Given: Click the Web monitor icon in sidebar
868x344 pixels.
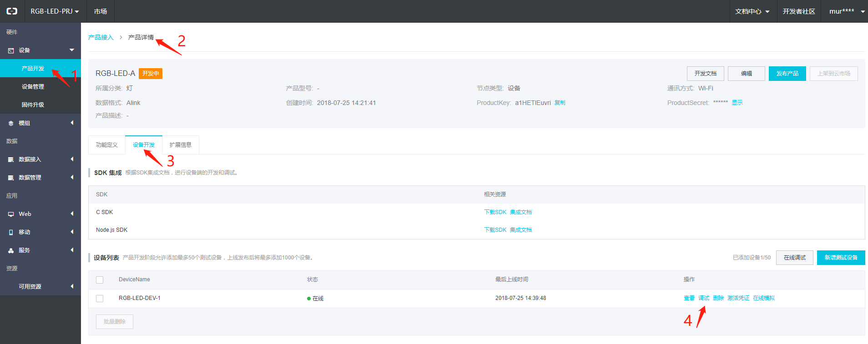Looking at the screenshot, I should 11,214.
